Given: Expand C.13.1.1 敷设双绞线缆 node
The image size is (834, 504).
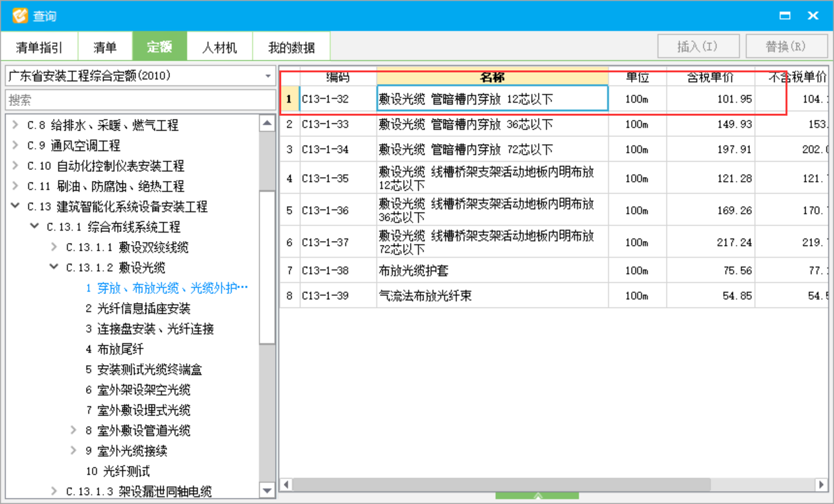Looking at the screenshot, I should point(54,247).
